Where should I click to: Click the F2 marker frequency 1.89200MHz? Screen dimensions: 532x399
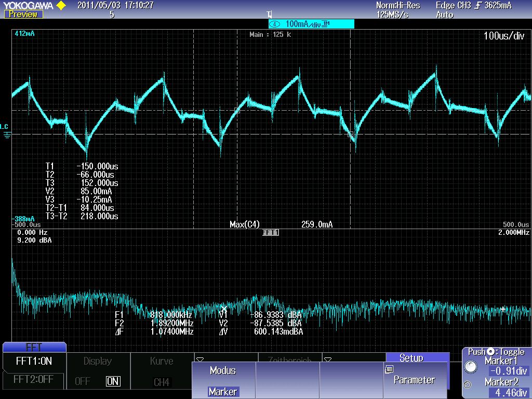click(x=172, y=323)
